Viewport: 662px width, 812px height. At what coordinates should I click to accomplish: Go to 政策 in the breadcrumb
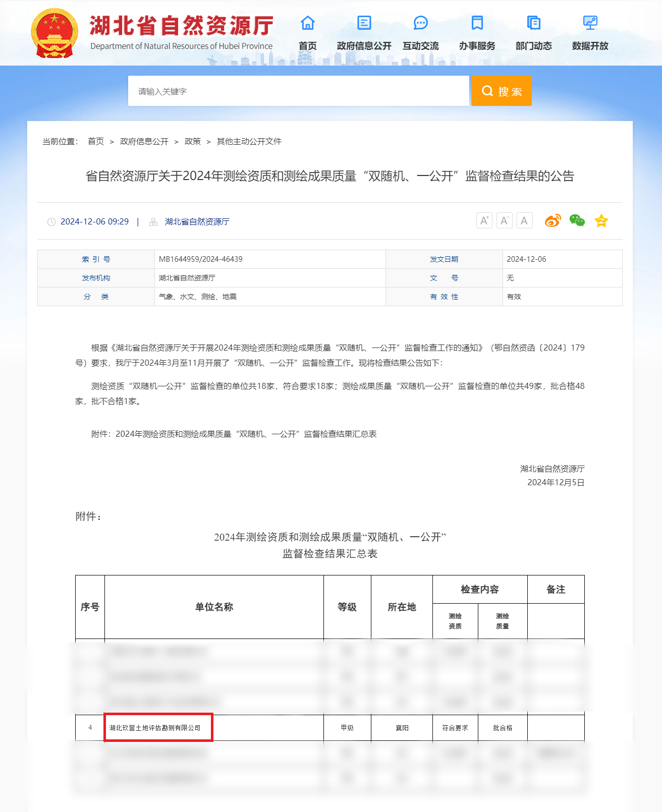[x=193, y=142]
